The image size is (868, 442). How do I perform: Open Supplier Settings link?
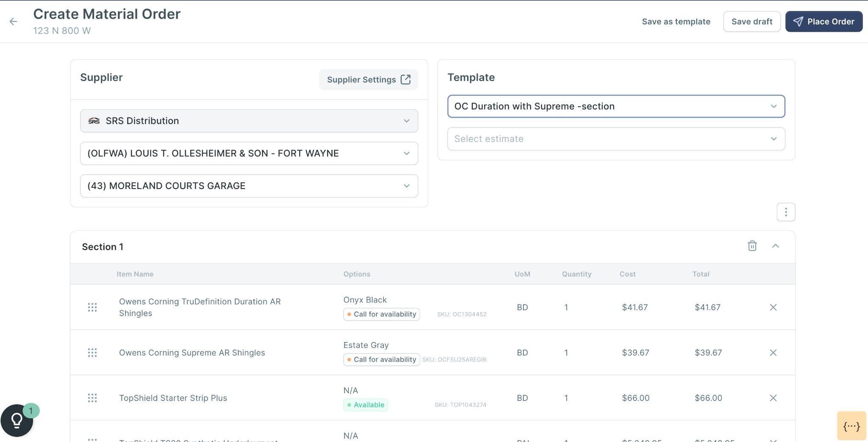(x=368, y=80)
